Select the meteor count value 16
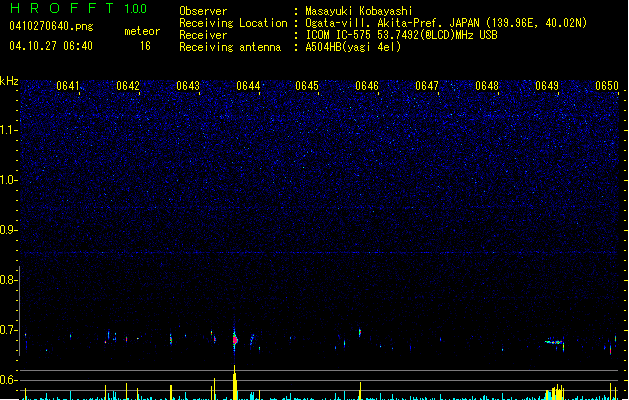629x400 pixels. [145, 46]
